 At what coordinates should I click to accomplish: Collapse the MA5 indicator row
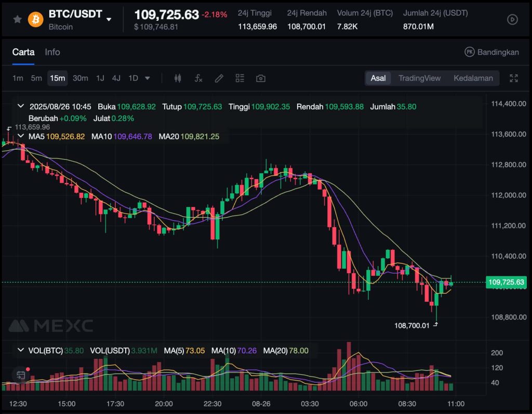tap(21, 136)
